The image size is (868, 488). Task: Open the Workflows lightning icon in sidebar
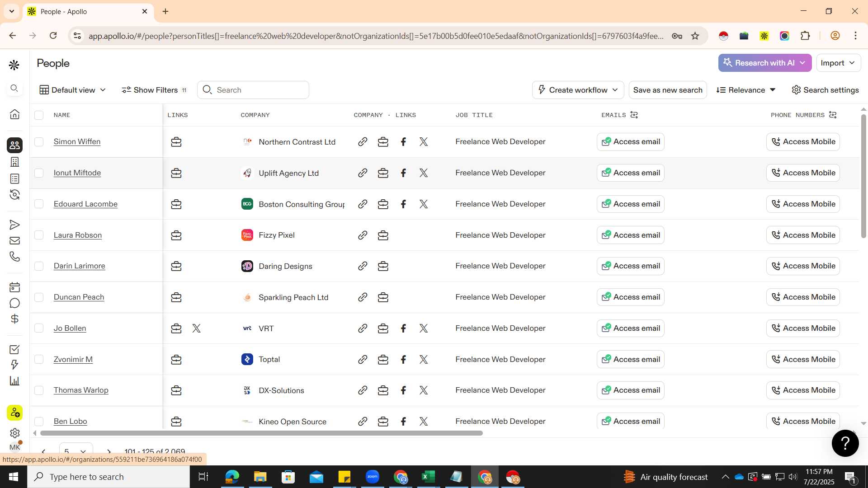[14, 365]
